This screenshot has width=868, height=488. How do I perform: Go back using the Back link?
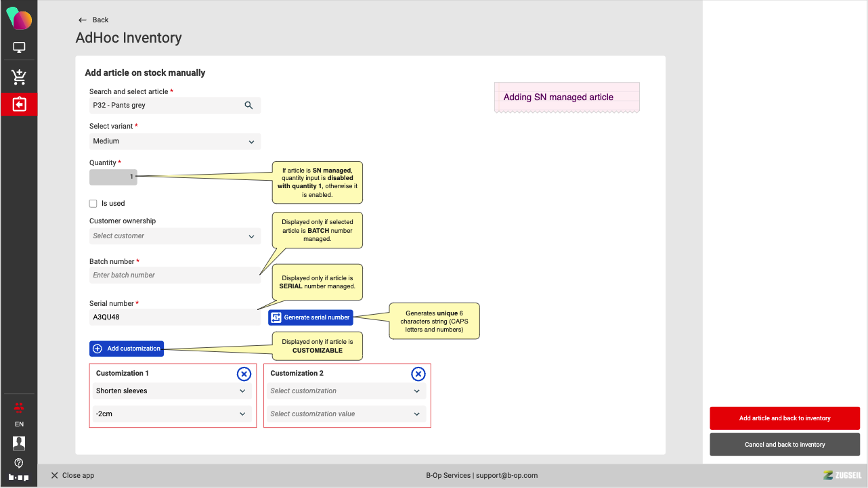click(x=93, y=20)
